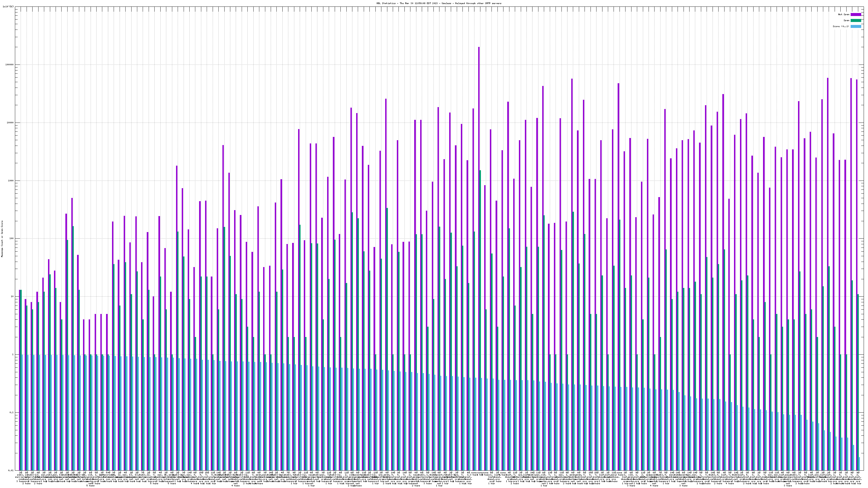Click the '1x10^(6)' y-axis tick label
The height and width of the screenshot is (488, 868).
click(x=8, y=7)
